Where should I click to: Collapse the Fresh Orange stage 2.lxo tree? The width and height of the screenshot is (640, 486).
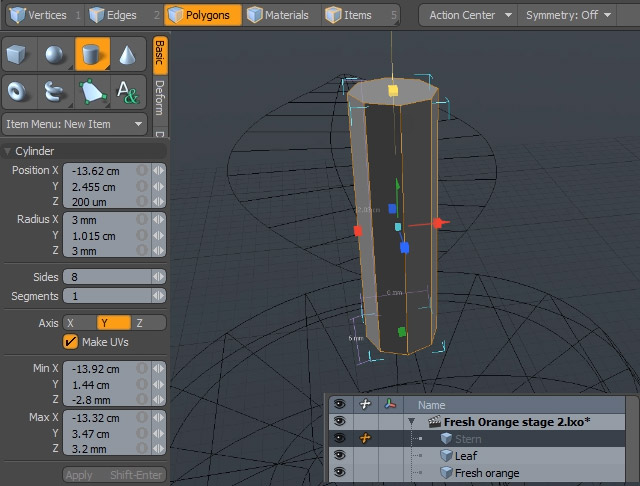point(411,422)
